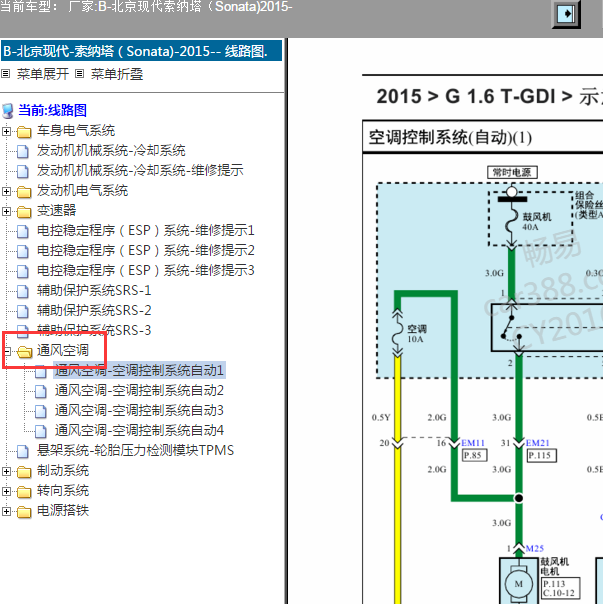Click page icon of ESP 维修提示1
This screenshot has width=603, height=604.
(x=23, y=232)
